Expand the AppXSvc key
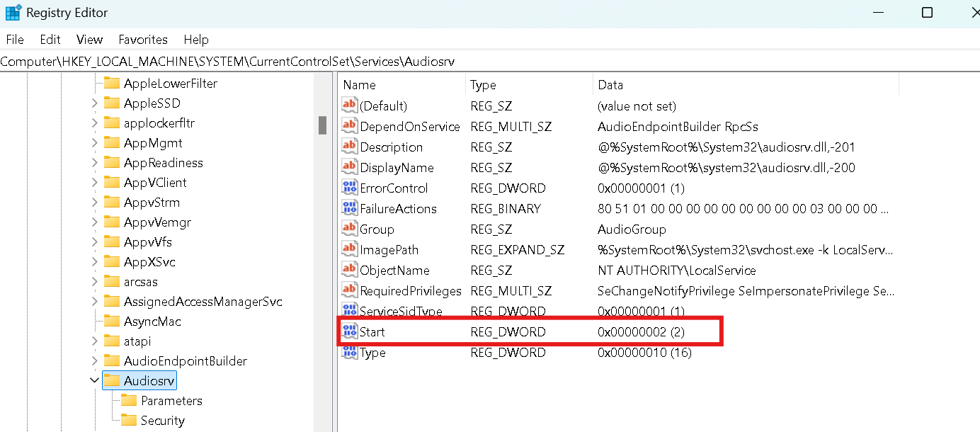This screenshot has width=980, height=432. click(94, 261)
